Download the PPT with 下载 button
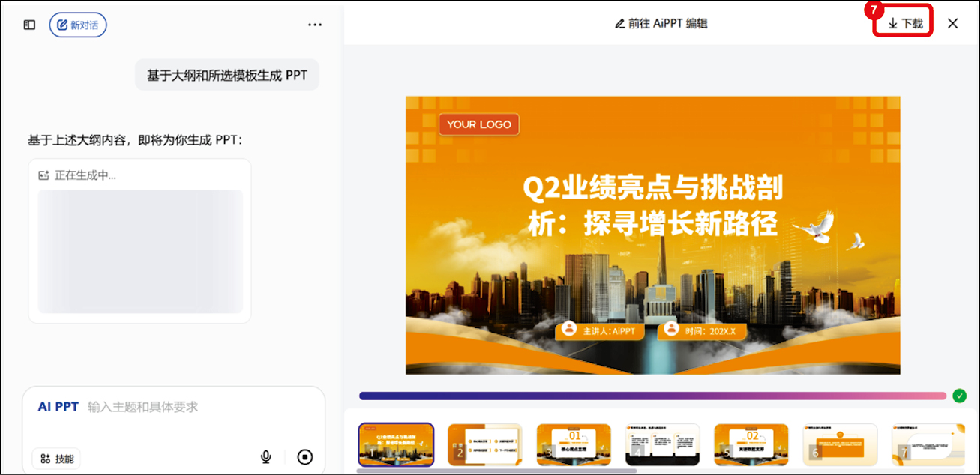 904,23
